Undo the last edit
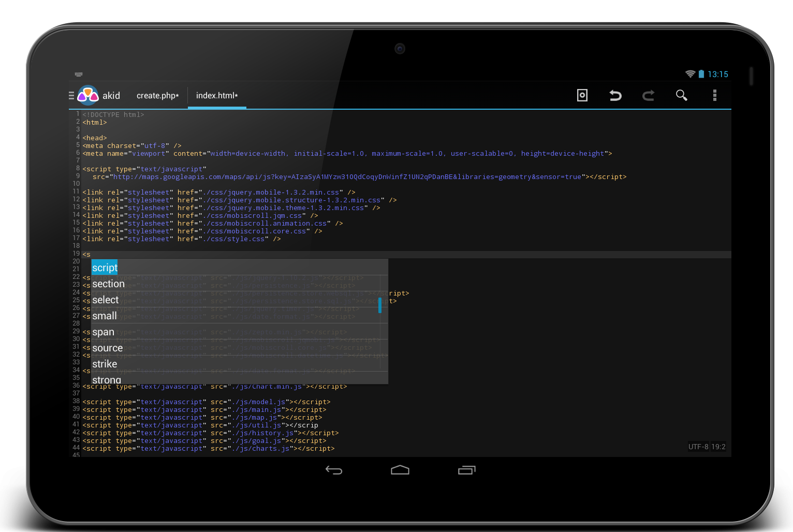The image size is (793, 532). (615, 95)
